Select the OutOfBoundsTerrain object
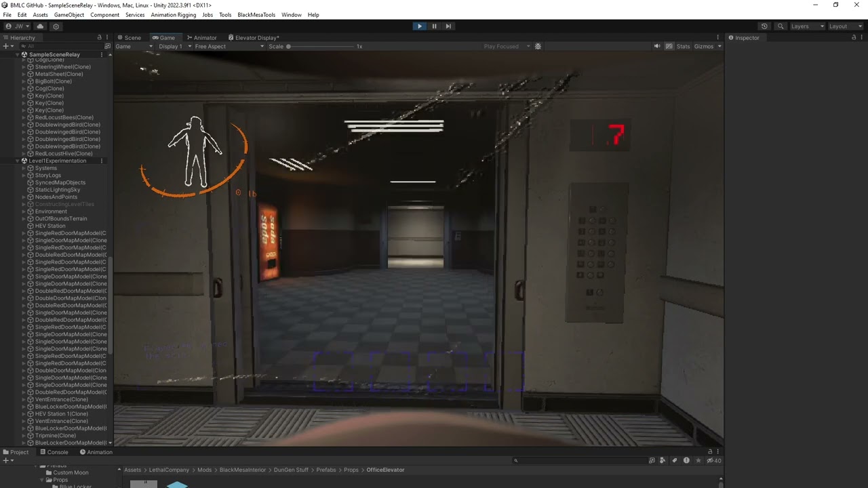This screenshot has height=488, width=868. 61,219
